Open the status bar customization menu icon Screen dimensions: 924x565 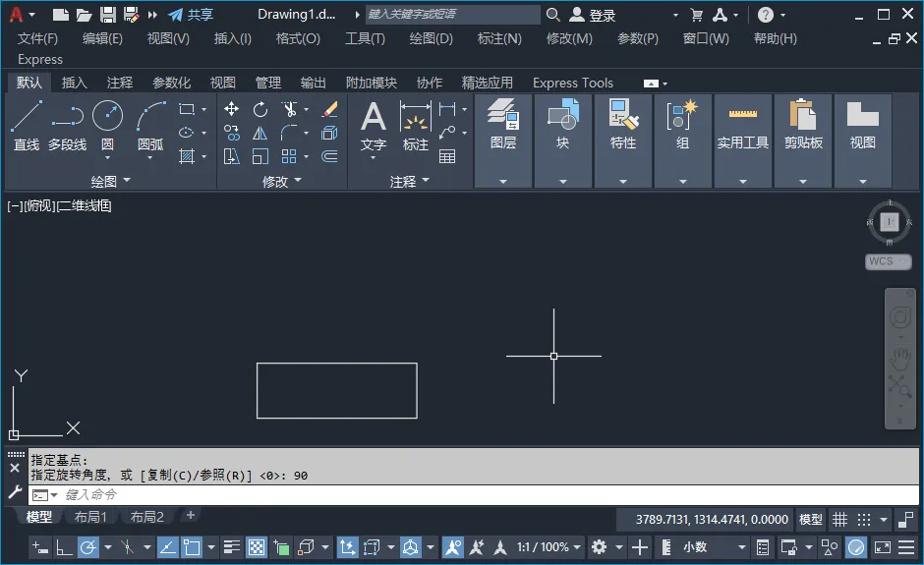pos(906,548)
